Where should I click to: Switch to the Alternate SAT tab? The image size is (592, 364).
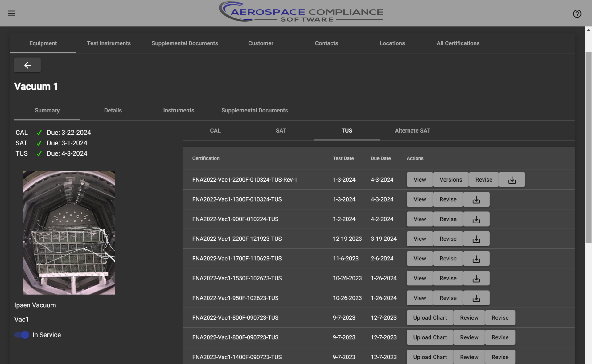412,130
